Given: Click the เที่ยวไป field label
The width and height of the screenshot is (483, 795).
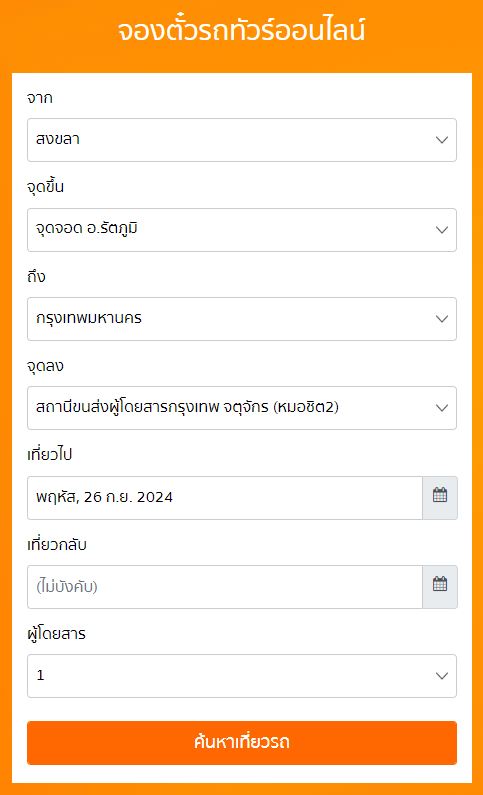Looking at the screenshot, I should 49,454.
